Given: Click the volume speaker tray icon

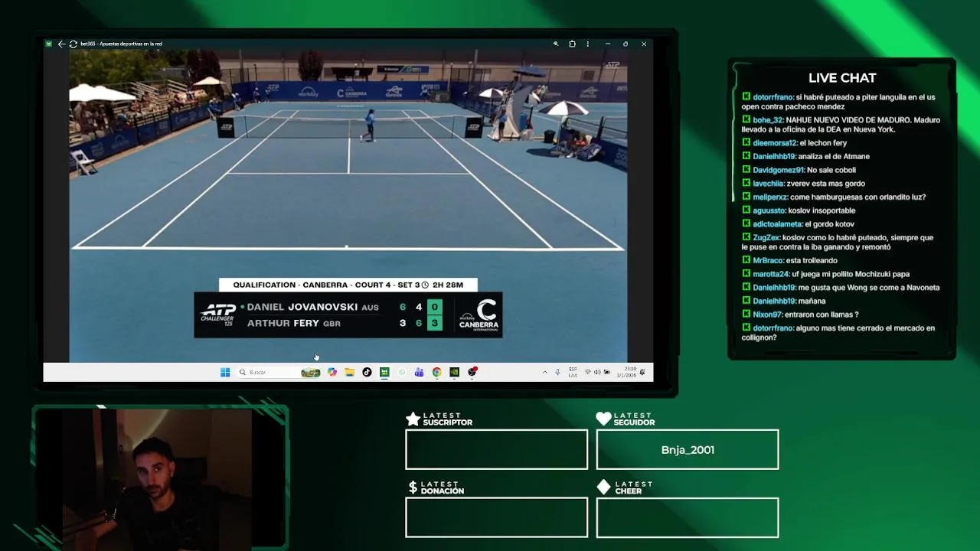Looking at the screenshot, I should (x=597, y=373).
